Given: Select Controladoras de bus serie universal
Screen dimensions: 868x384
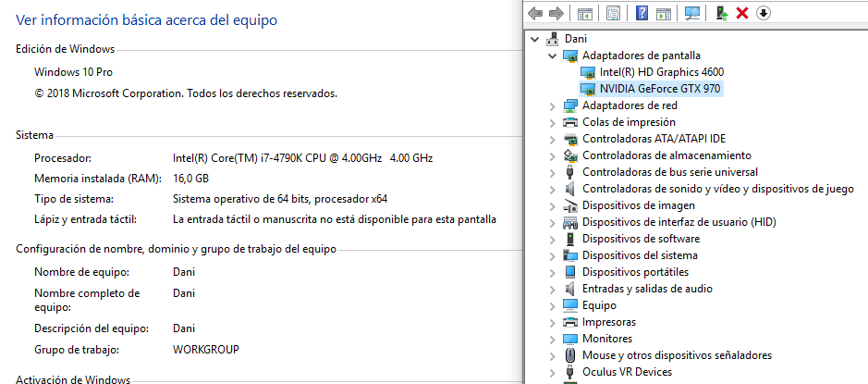Looking at the screenshot, I should click(669, 172).
